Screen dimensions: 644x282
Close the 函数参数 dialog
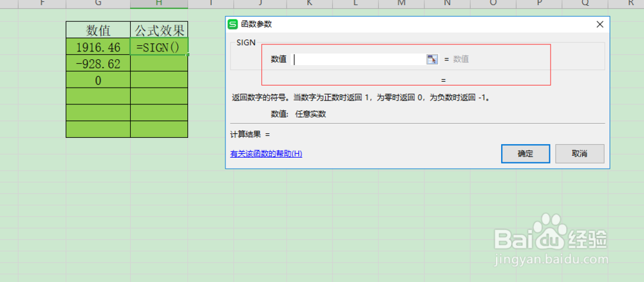600,24
